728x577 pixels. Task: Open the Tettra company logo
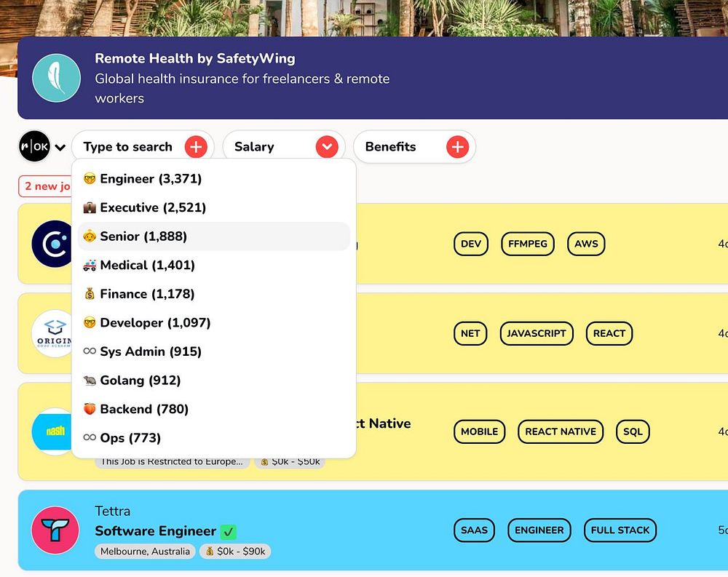point(55,530)
